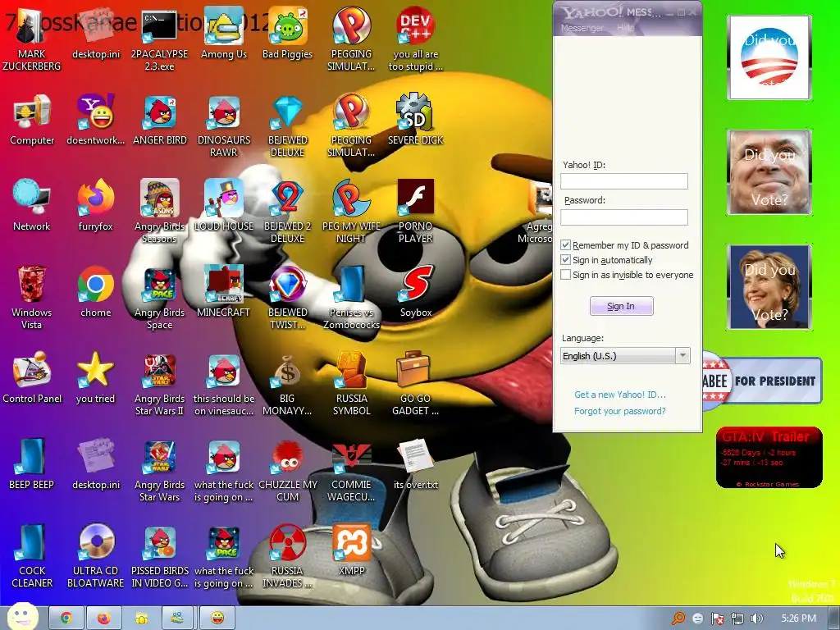The height and width of the screenshot is (630, 840).
Task: Open the Help menu in Yahoo Messenger
Action: pos(625,28)
